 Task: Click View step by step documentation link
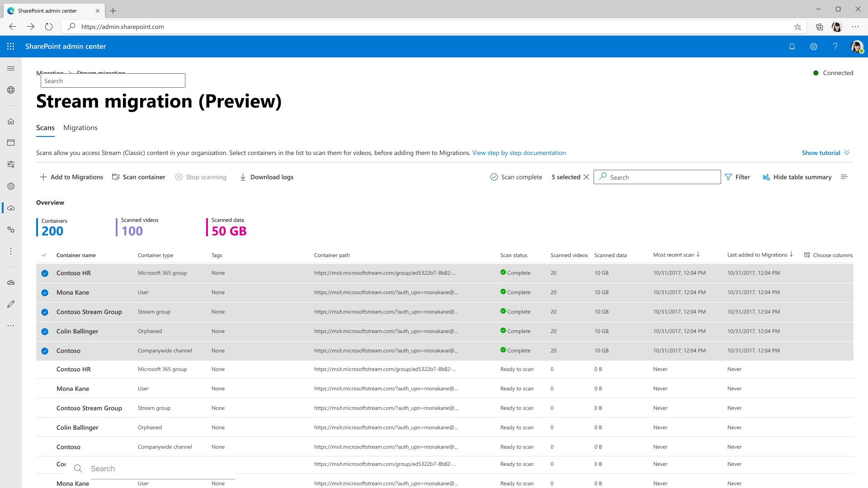tap(519, 153)
